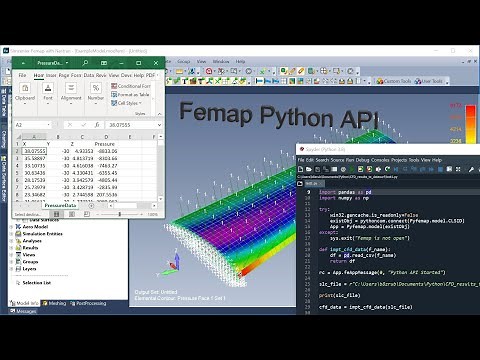Open Excel Data ribbon tab

pyautogui.click(x=89, y=75)
